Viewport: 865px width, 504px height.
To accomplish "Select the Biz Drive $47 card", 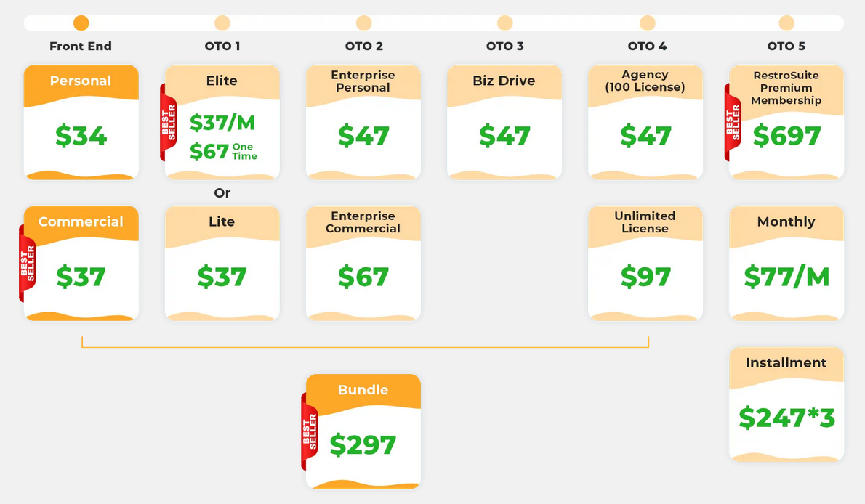I will click(504, 123).
